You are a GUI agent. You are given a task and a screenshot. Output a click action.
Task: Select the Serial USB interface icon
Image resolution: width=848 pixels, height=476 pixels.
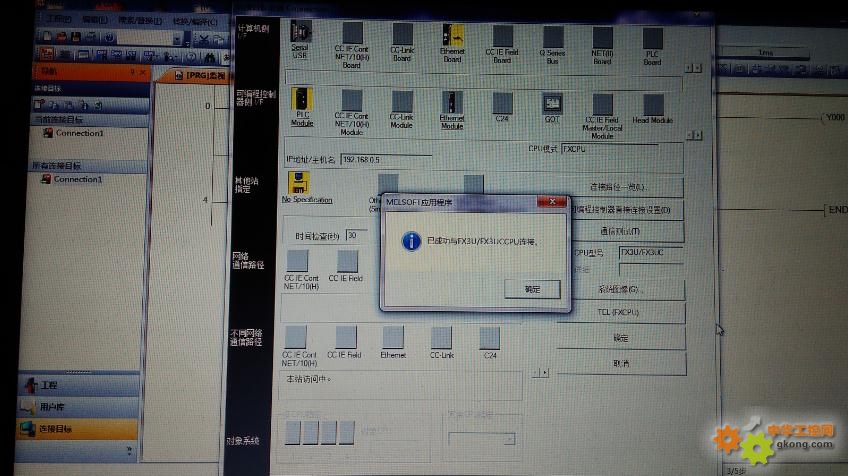tap(301, 32)
